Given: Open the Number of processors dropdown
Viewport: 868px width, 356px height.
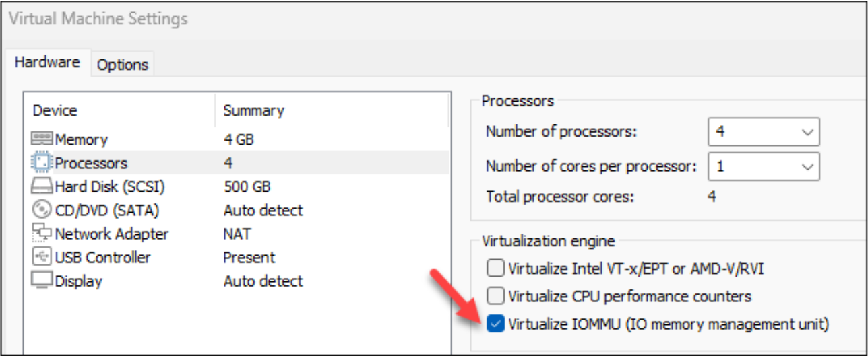Looking at the screenshot, I should (764, 131).
